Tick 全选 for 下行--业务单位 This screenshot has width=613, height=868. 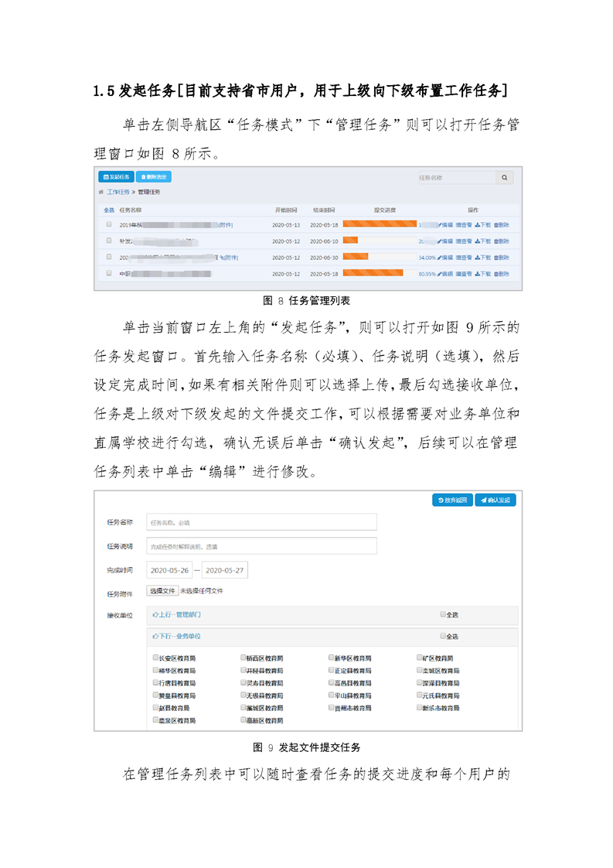[443, 636]
